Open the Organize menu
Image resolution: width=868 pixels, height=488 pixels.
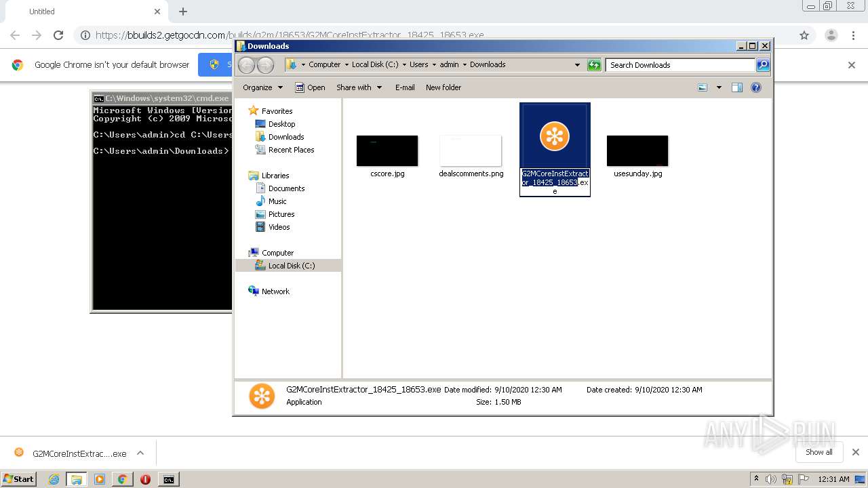[x=262, y=87]
